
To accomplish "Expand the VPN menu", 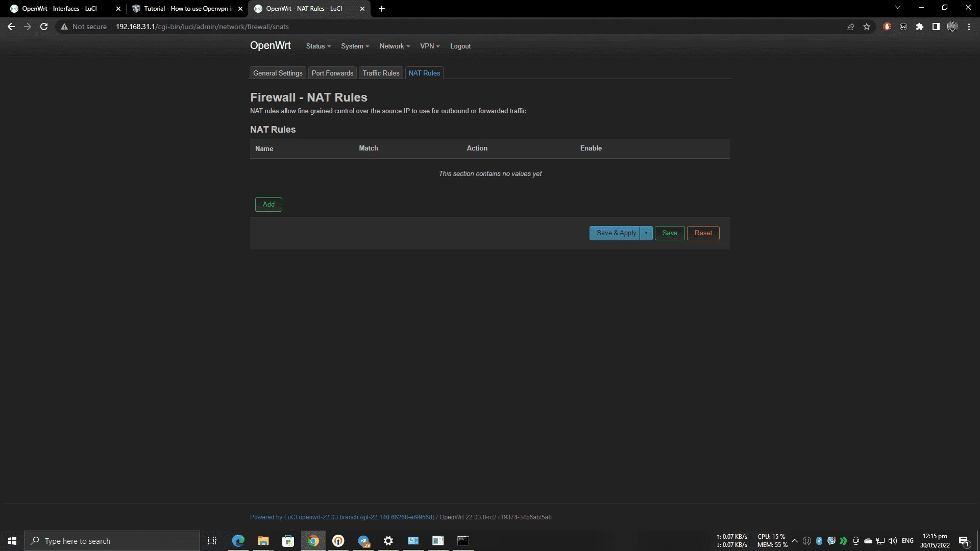I will click(430, 46).
